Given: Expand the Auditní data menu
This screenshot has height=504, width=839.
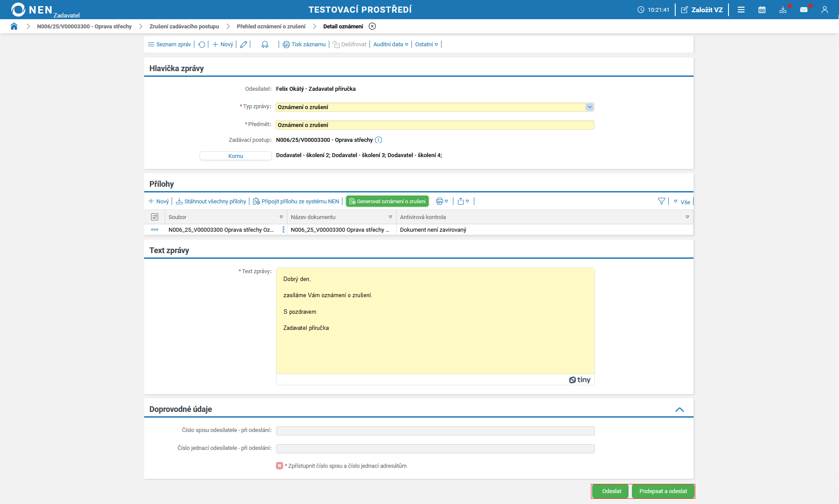Looking at the screenshot, I should (390, 45).
